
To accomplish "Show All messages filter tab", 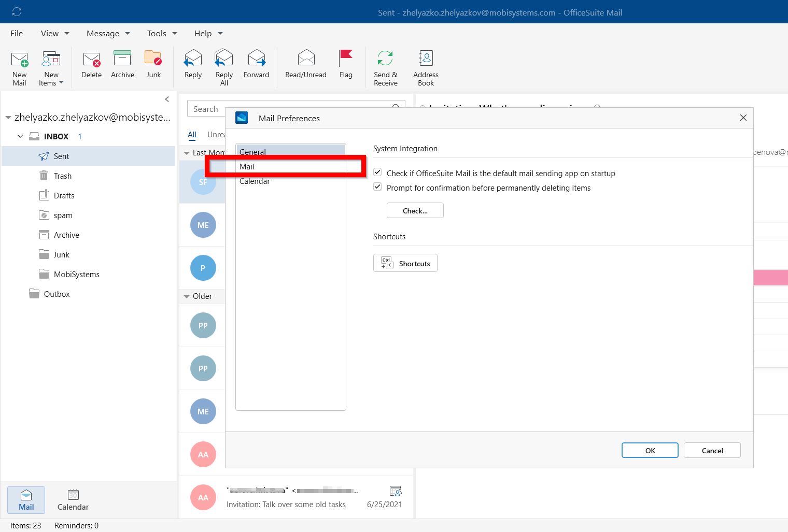I will [x=192, y=135].
